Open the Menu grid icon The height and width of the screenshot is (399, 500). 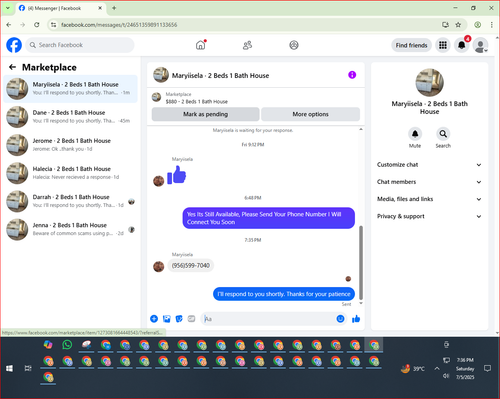[443, 45]
